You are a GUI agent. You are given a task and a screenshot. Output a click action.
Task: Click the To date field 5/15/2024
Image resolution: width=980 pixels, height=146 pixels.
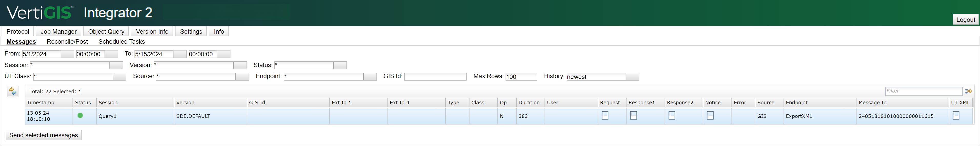click(154, 54)
